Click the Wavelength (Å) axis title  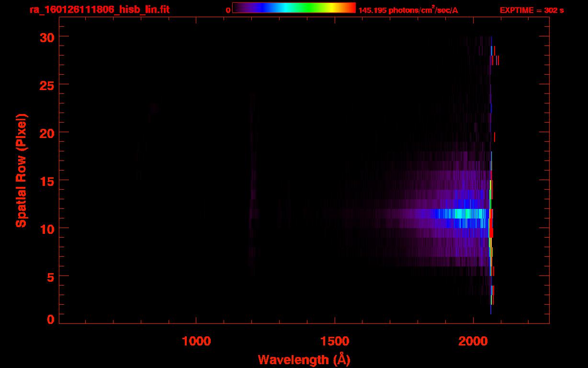304,359
